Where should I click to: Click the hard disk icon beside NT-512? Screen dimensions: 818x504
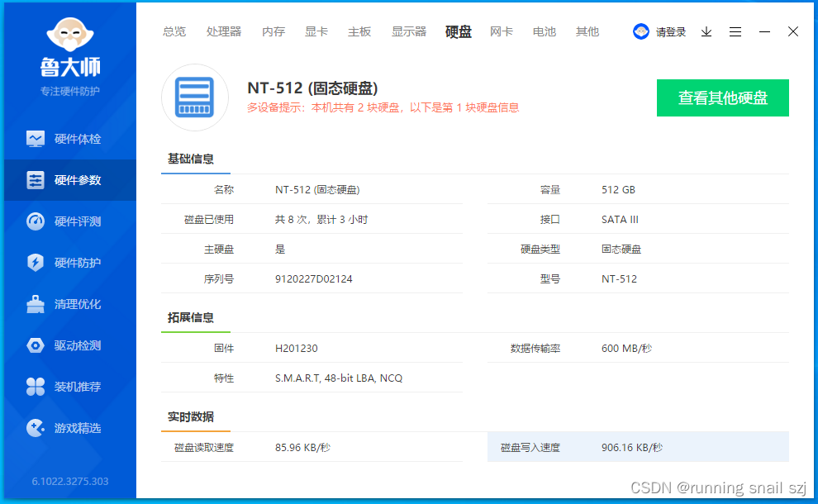click(x=195, y=97)
